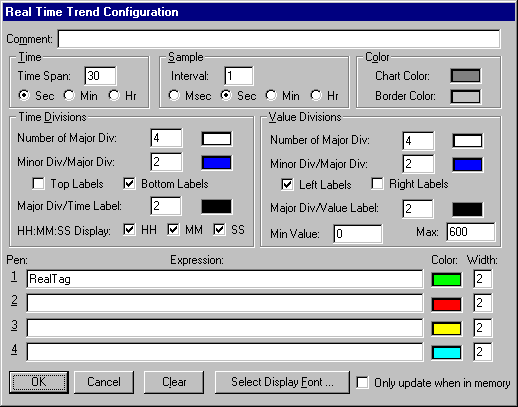The image size is (518, 407).
Task: Toggle the MM display checkbox
Action: click(173, 230)
